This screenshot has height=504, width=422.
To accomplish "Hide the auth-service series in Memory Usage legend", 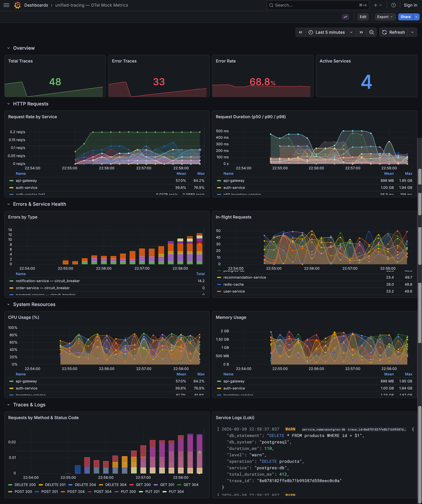I will (x=234, y=388).
